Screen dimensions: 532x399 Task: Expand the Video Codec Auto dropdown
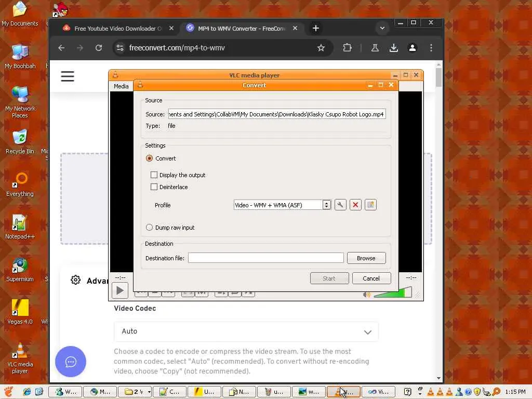[246, 331]
